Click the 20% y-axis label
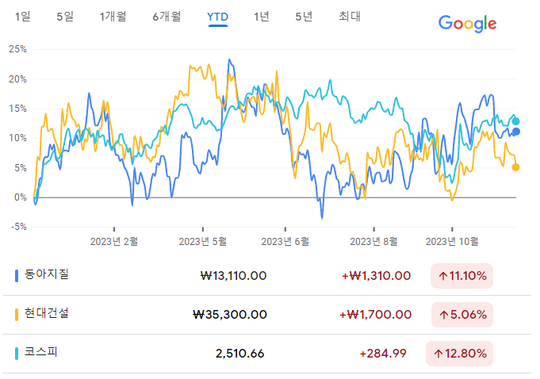Viewport: 540px width, 379px height. point(18,79)
